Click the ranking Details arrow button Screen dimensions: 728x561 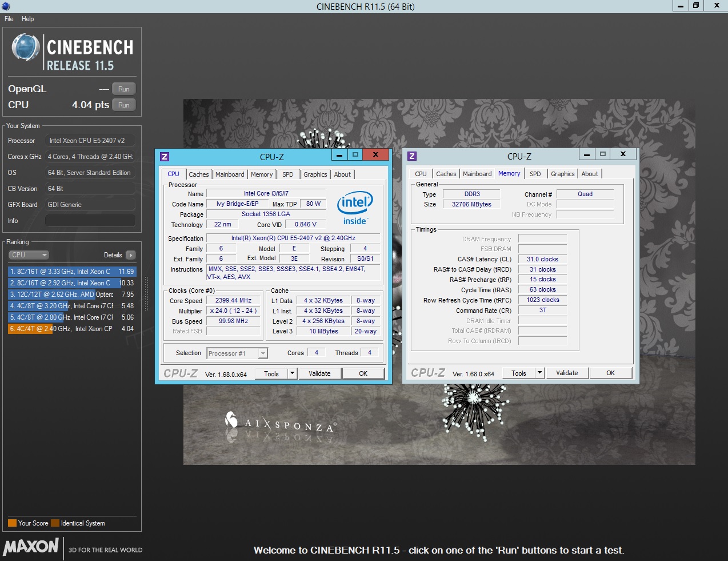(x=131, y=255)
